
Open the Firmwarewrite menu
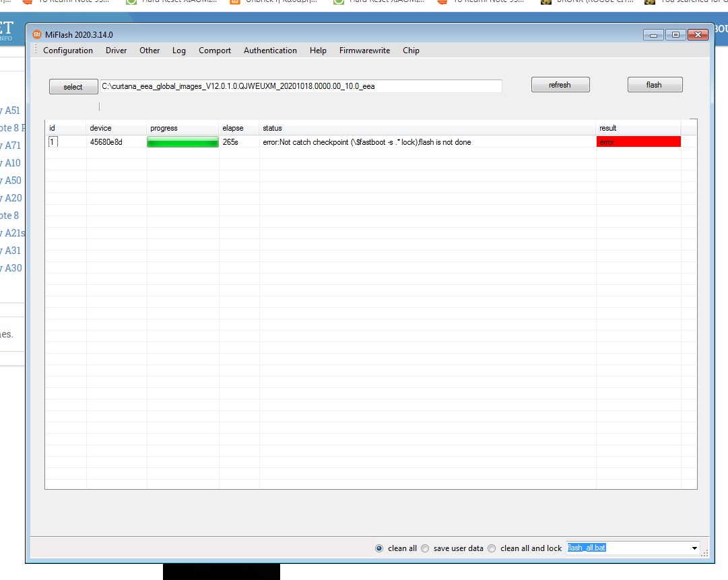[x=364, y=50]
